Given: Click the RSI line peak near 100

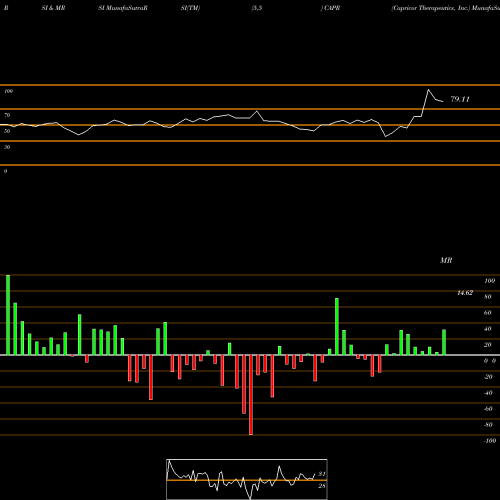Looking at the screenshot, I should click(x=429, y=90).
